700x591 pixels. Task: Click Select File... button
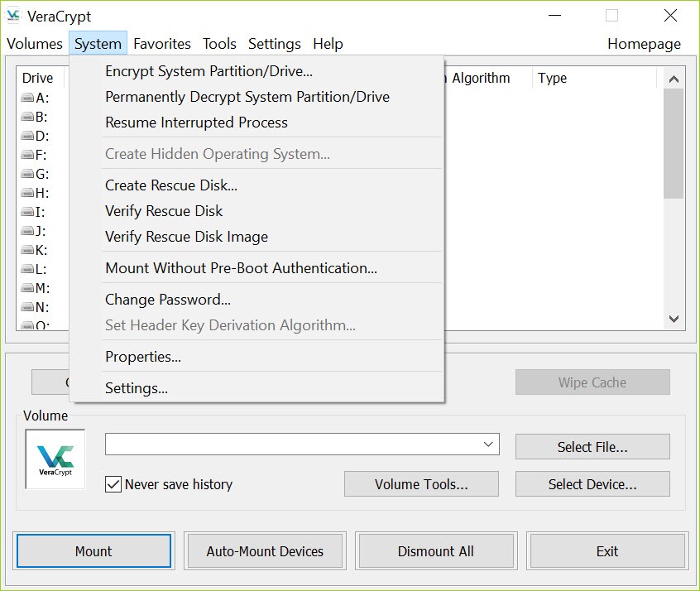point(592,447)
